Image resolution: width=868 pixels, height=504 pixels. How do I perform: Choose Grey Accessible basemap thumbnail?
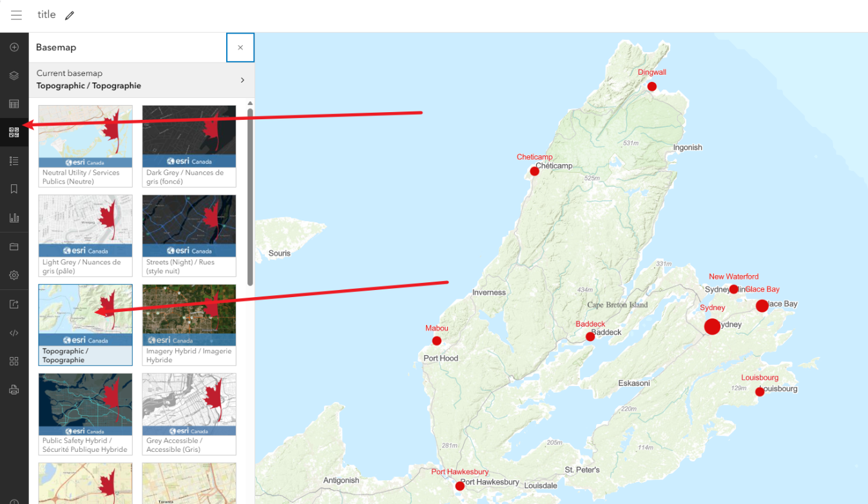(x=189, y=414)
